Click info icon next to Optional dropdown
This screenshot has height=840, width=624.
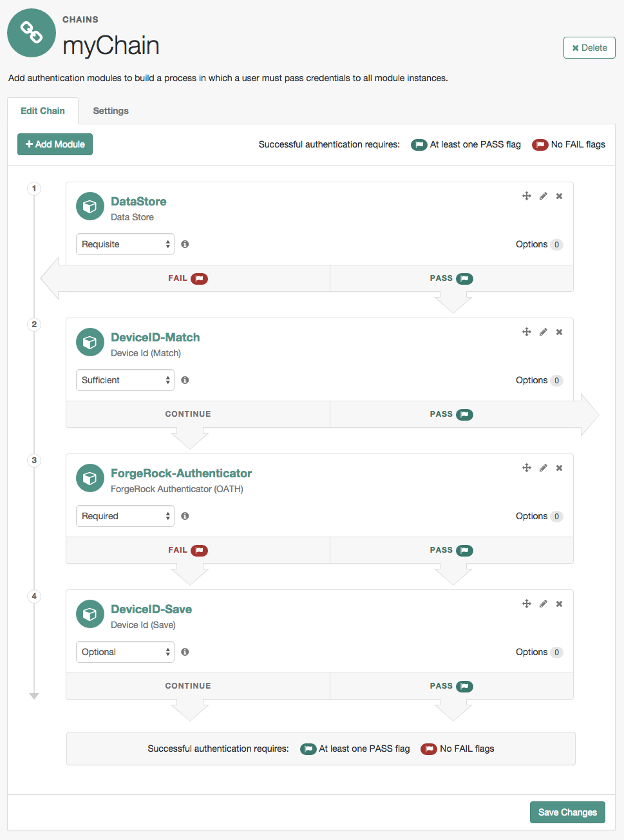coord(185,652)
